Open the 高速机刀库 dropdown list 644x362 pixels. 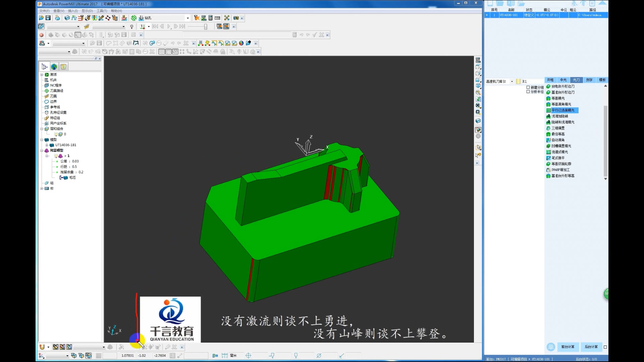pos(512,81)
